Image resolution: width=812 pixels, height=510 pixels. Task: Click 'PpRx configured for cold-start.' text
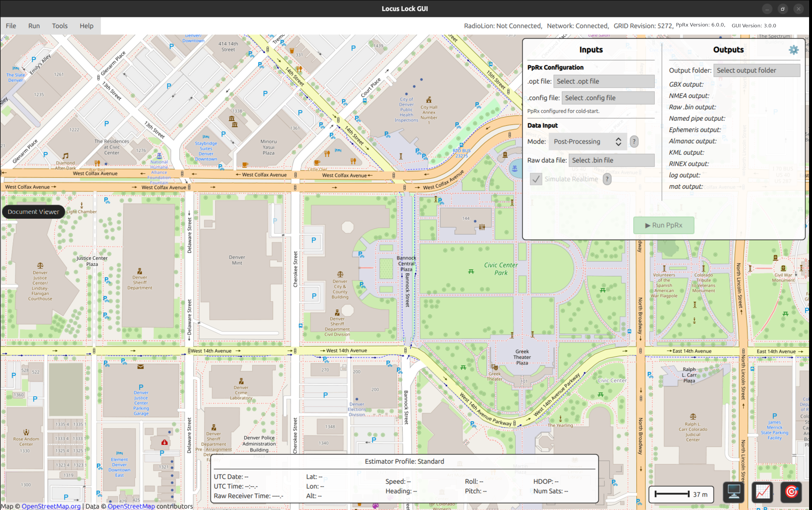[563, 111]
